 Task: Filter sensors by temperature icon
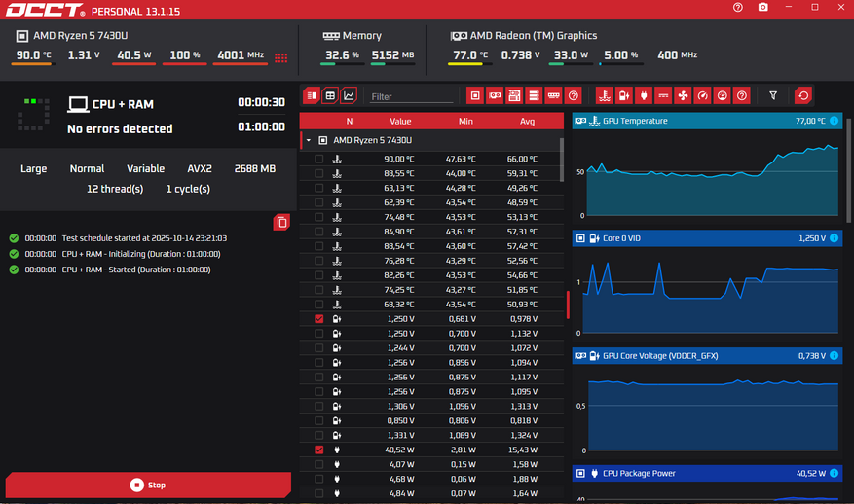click(604, 95)
